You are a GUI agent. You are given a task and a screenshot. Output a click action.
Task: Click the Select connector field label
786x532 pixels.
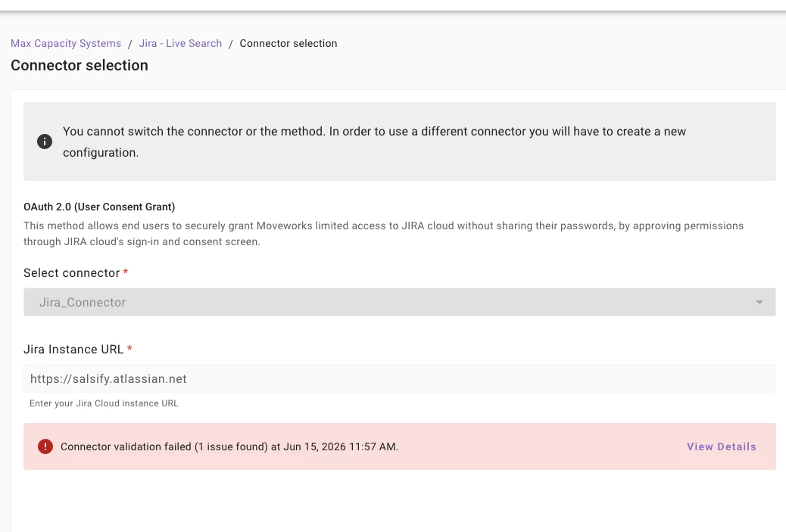(x=72, y=273)
